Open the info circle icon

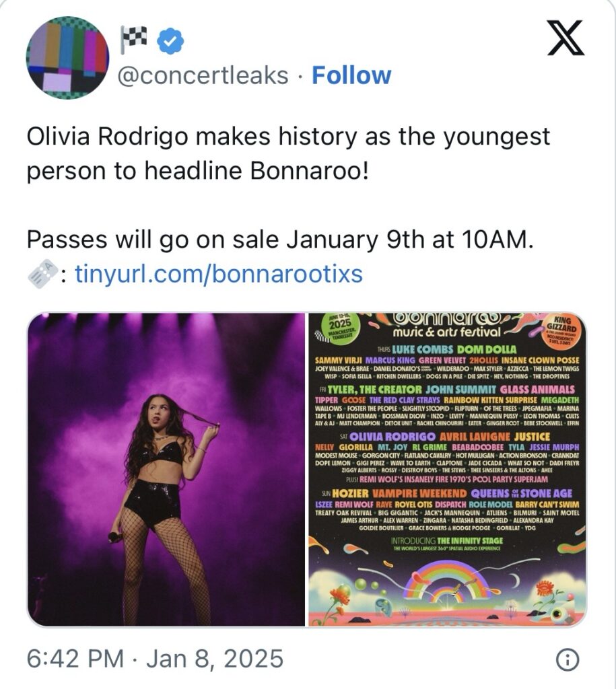pyautogui.click(x=568, y=659)
